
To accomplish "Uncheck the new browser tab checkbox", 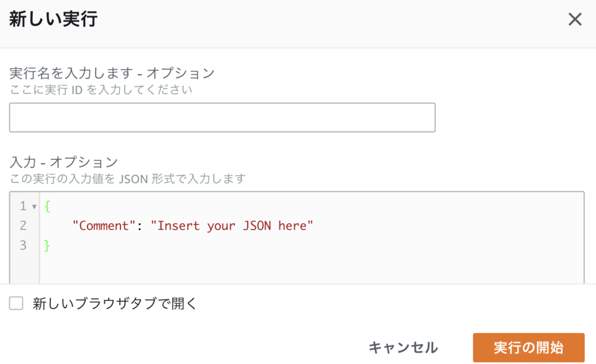I will pyautogui.click(x=15, y=304).
